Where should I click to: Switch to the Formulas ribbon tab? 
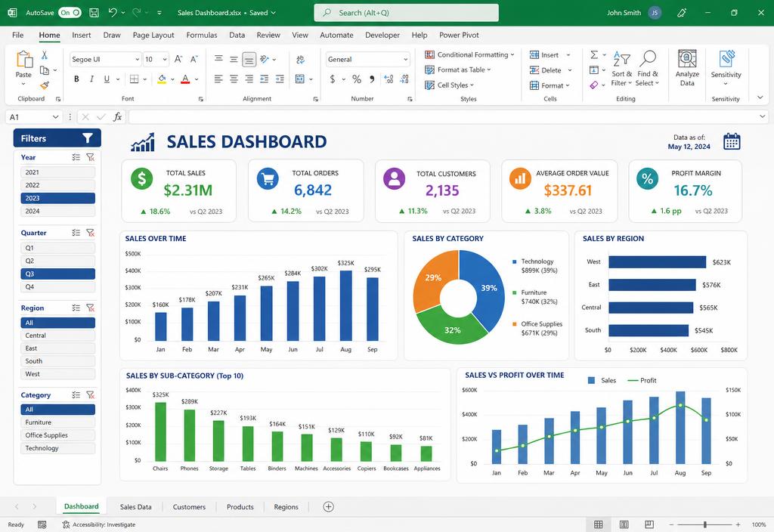[201, 35]
